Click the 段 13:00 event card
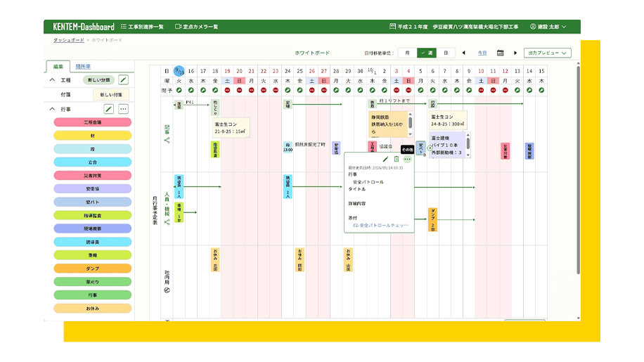This screenshot has width=644, height=362. [x=288, y=148]
